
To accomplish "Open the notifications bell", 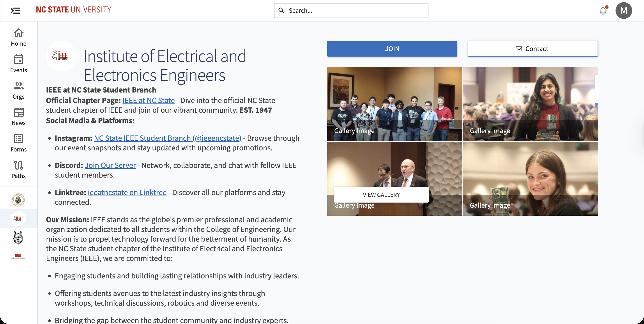I will (603, 11).
